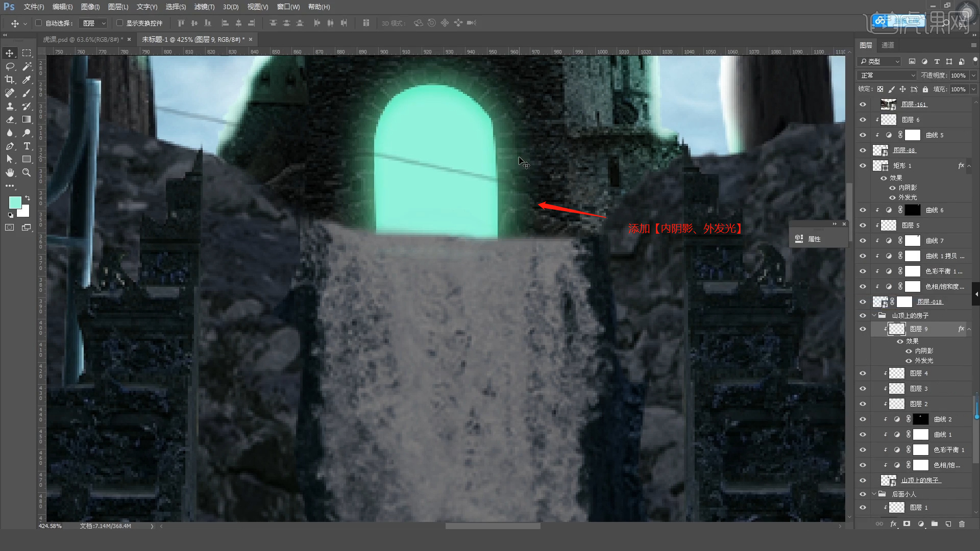
Task: Select the Eraser tool
Action: (10, 119)
